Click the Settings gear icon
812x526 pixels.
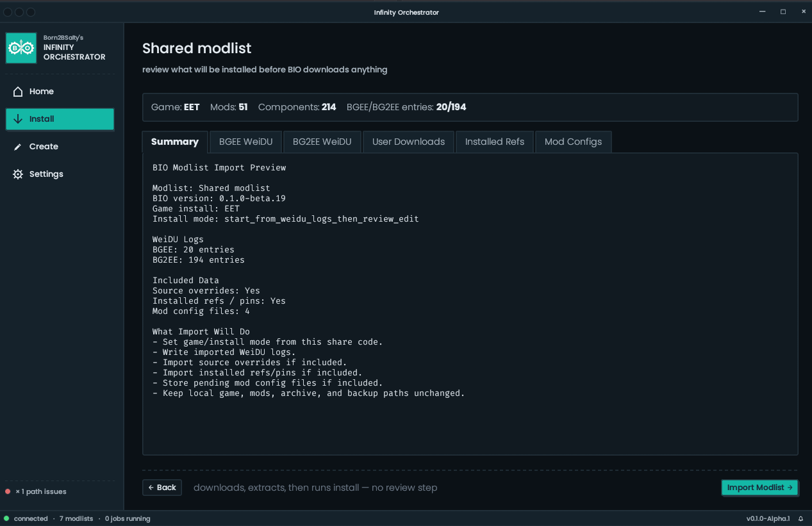[x=18, y=174]
